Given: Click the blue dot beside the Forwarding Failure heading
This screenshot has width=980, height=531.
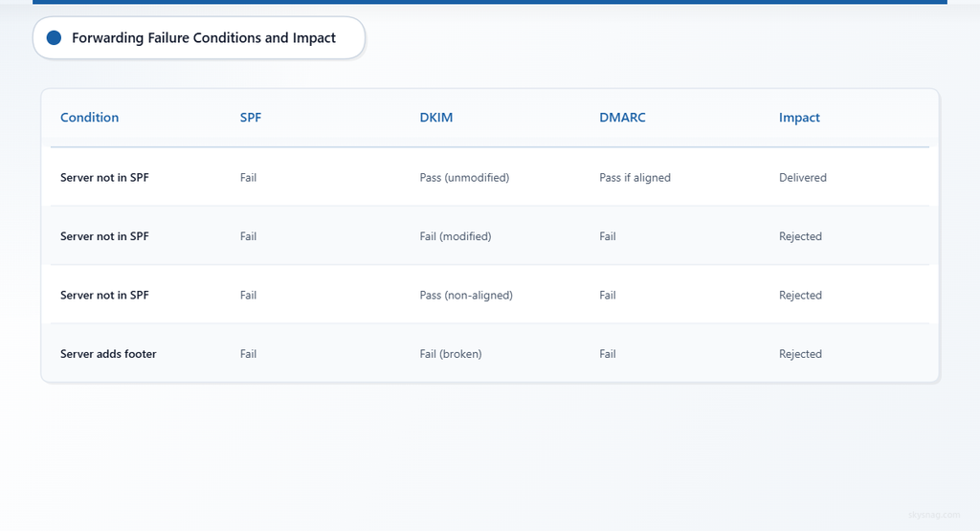Looking at the screenshot, I should tap(55, 38).
